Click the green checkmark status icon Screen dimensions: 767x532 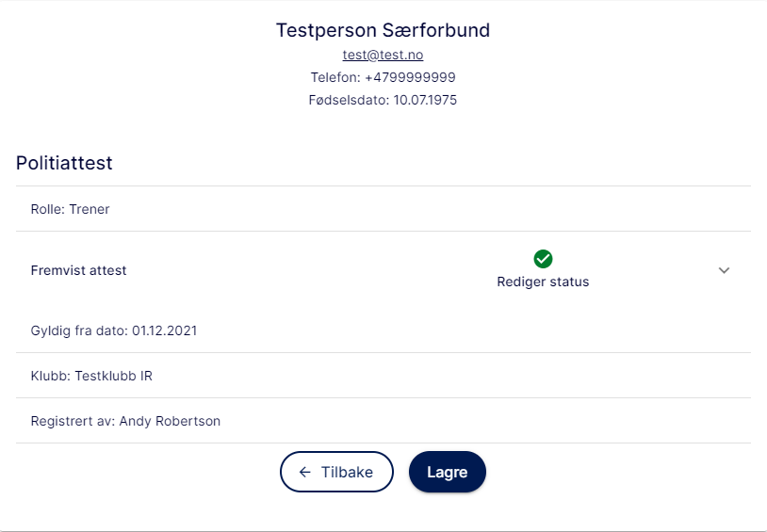543,259
